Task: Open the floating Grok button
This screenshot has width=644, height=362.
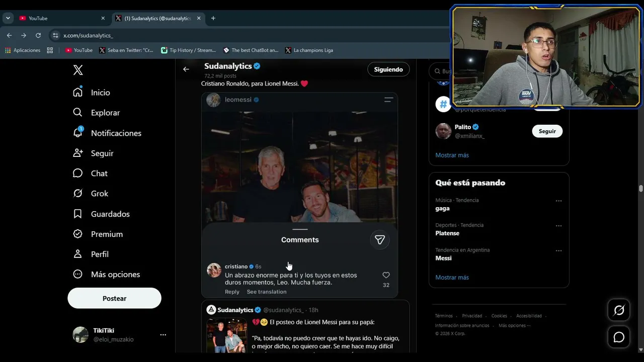Action: click(x=619, y=310)
